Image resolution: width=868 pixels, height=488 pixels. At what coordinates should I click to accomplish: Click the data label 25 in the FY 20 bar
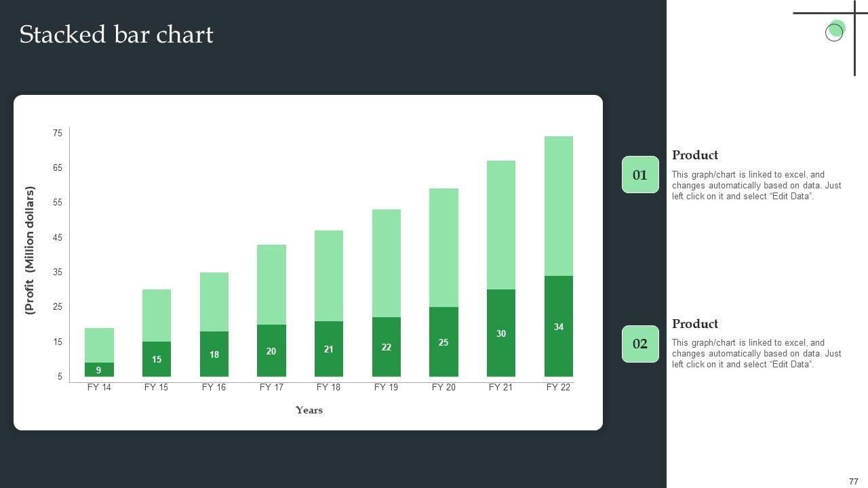[x=443, y=342]
